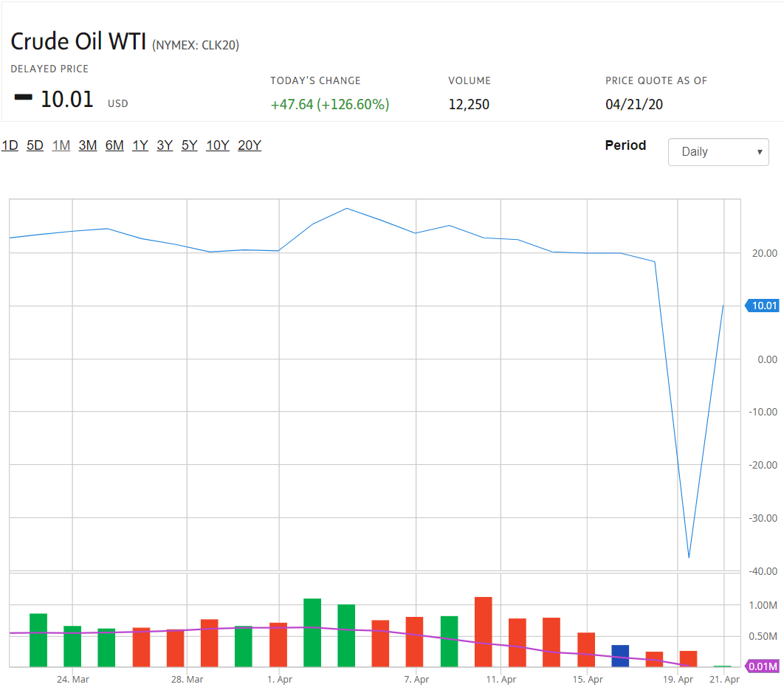Show the 10Y price history
This screenshot has height=690, width=784.
point(218,145)
